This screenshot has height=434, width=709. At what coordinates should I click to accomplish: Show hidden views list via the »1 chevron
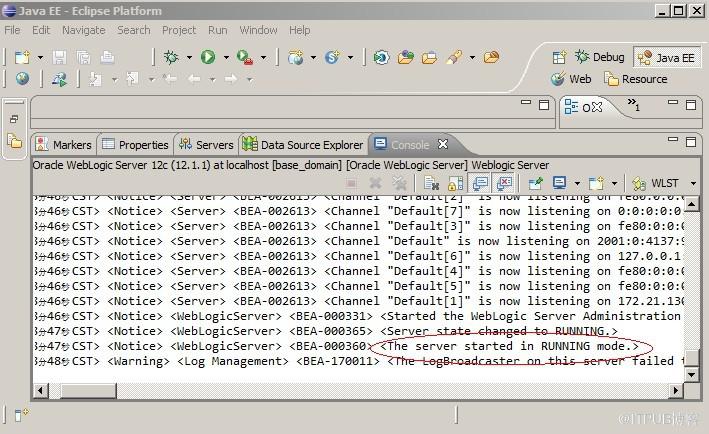coord(634,104)
